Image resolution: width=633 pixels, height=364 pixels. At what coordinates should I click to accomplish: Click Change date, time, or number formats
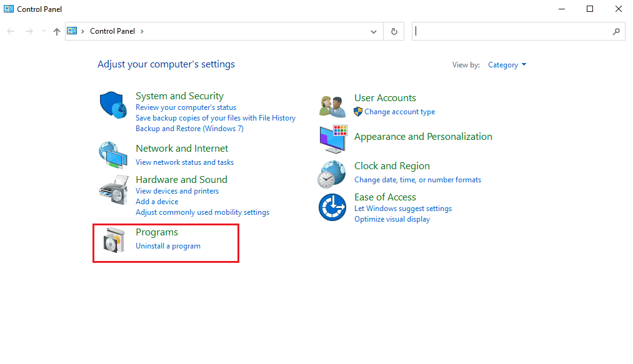click(x=417, y=180)
